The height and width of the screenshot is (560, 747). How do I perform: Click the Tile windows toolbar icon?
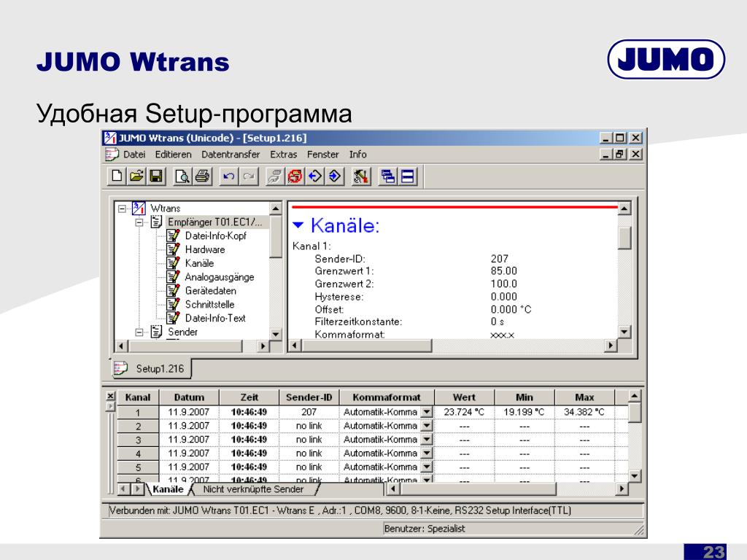tap(407, 176)
